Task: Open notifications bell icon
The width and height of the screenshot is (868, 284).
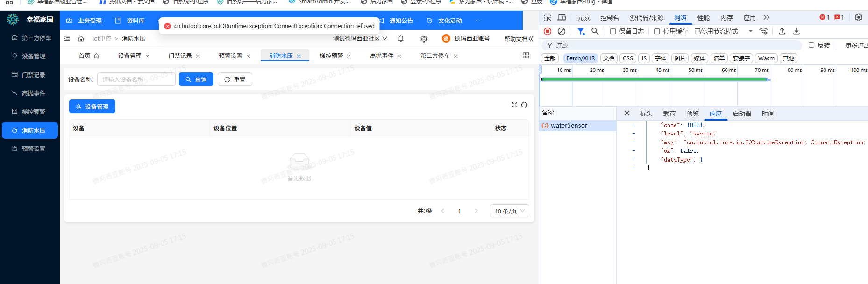Action: click(401, 39)
